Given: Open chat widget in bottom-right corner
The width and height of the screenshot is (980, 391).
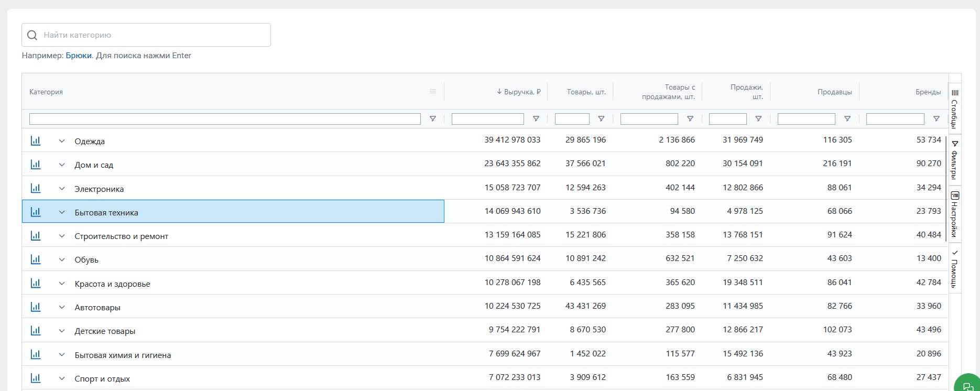Looking at the screenshot, I should (967, 386).
